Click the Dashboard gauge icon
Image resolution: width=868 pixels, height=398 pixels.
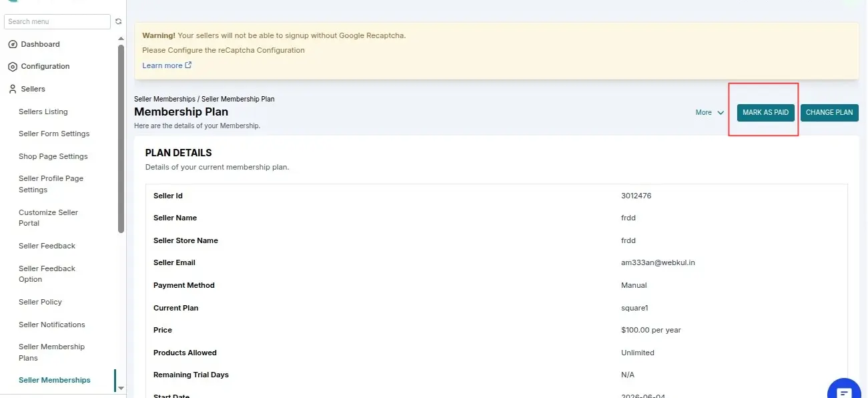(12, 44)
